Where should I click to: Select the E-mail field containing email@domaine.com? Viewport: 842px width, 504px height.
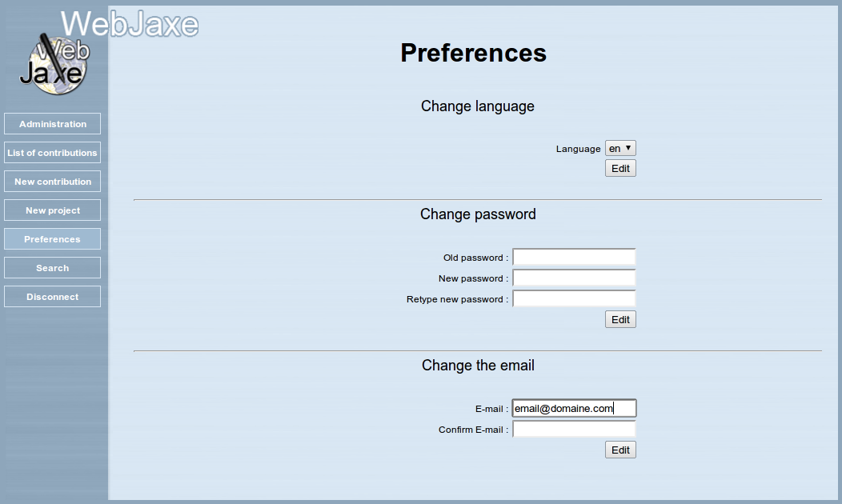point(574,408)
